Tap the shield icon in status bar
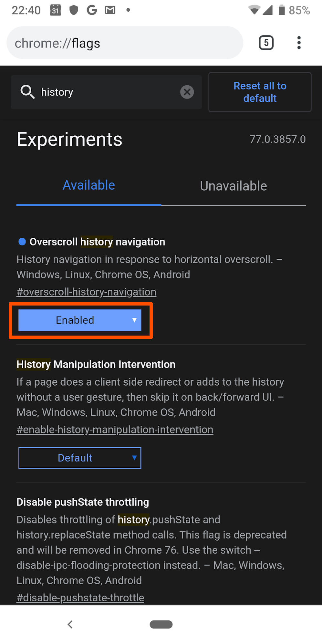 point(74,10)
